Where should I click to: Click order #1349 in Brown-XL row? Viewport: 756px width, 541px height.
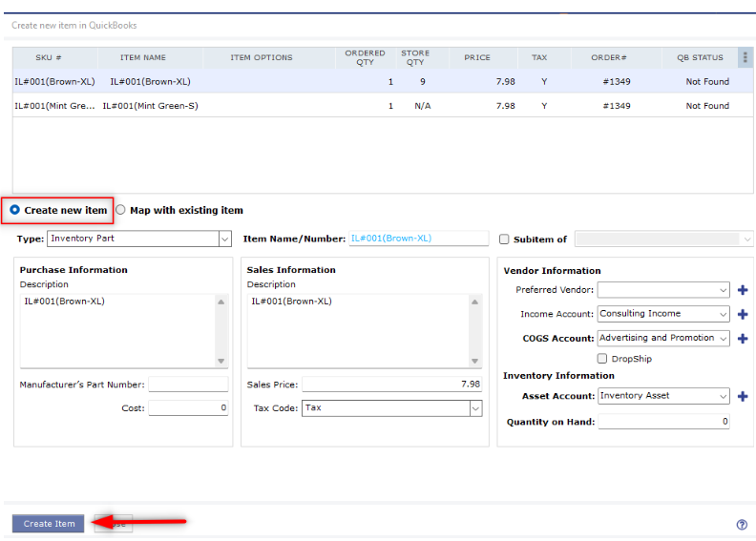click(x=617, y=81)
